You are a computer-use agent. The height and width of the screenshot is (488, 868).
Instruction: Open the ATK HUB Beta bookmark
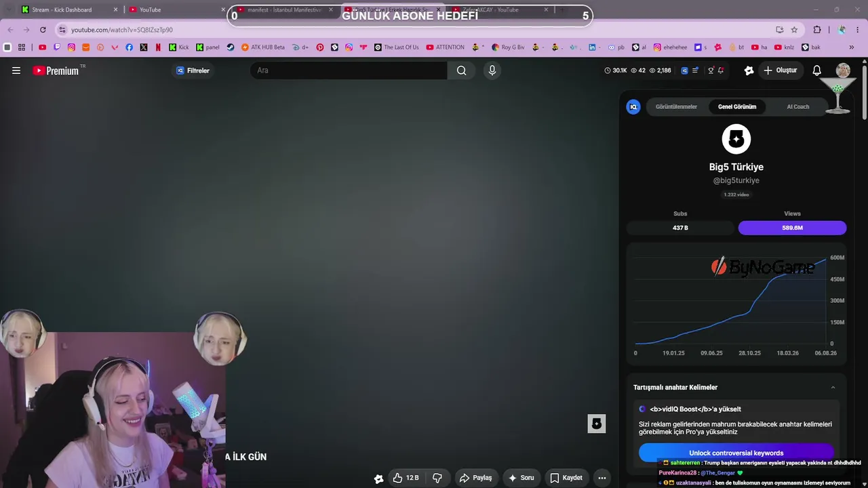point(263,47)
